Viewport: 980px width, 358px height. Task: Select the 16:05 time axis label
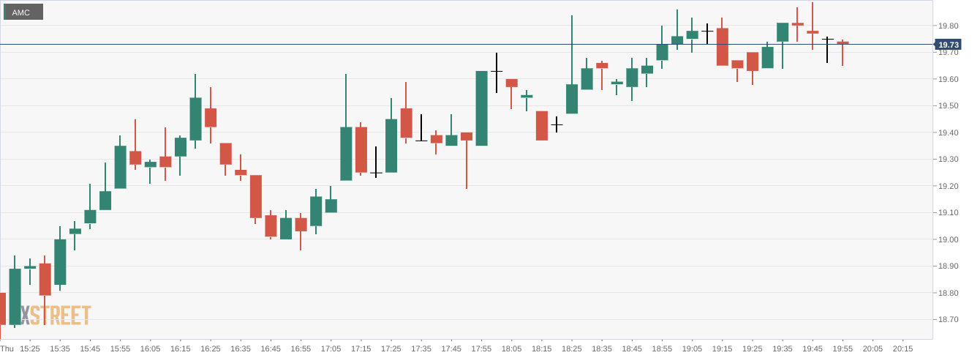click(150, 348)
